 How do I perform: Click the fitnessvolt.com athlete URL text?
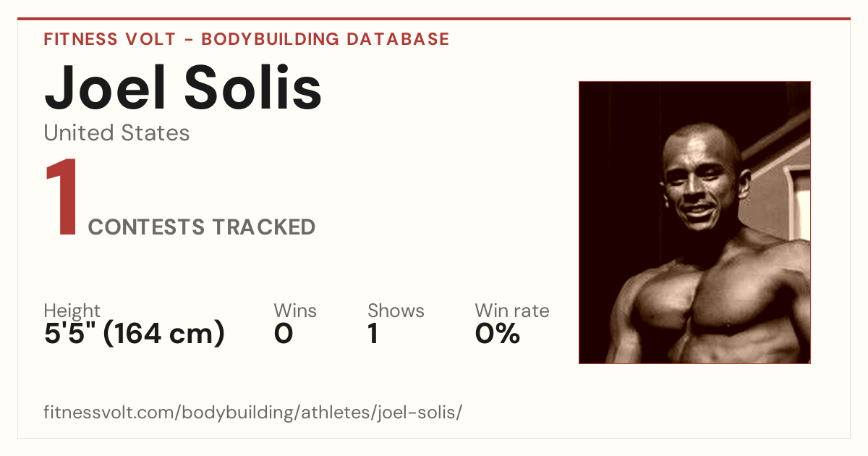pos(252,413)
